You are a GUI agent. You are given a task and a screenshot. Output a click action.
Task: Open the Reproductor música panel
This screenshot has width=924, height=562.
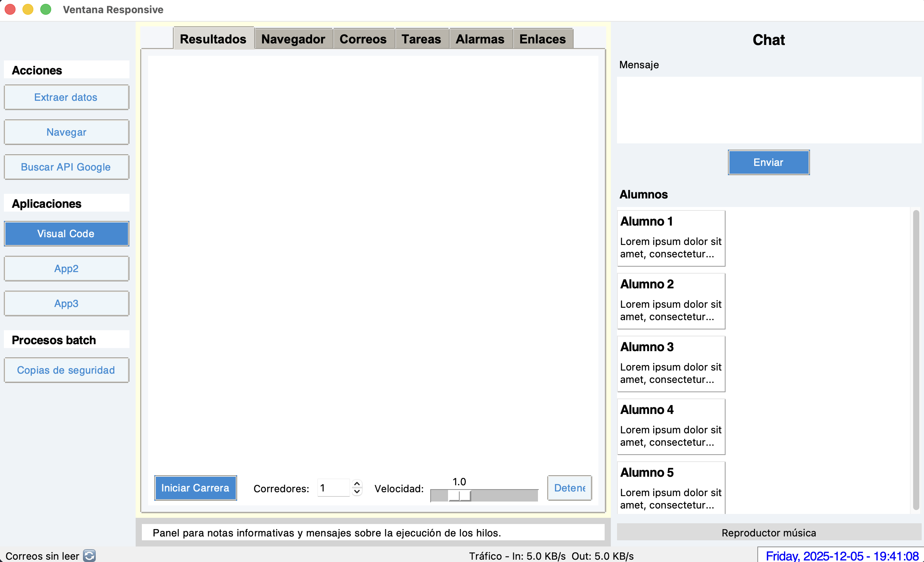point(769,533)
